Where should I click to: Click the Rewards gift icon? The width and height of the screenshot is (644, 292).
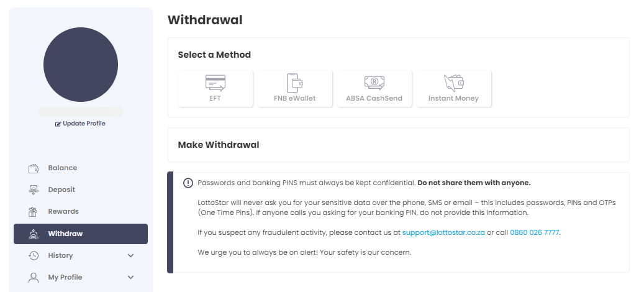tap(33, 211)
